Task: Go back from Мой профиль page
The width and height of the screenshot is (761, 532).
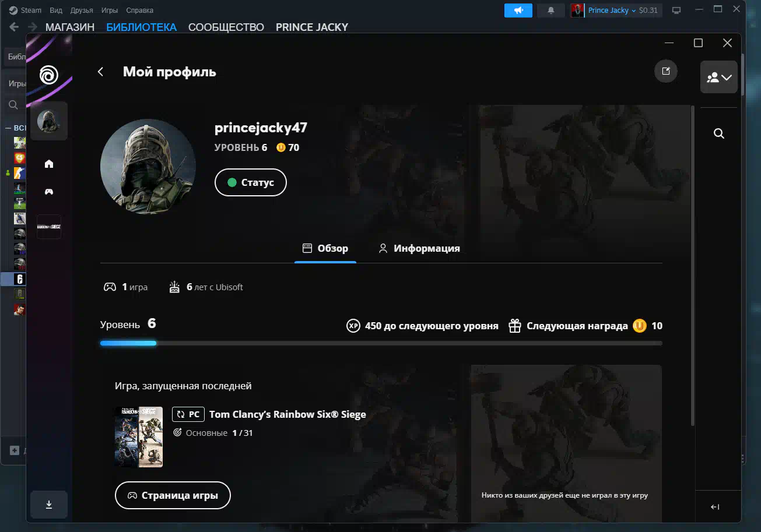Action: (100, 72)
